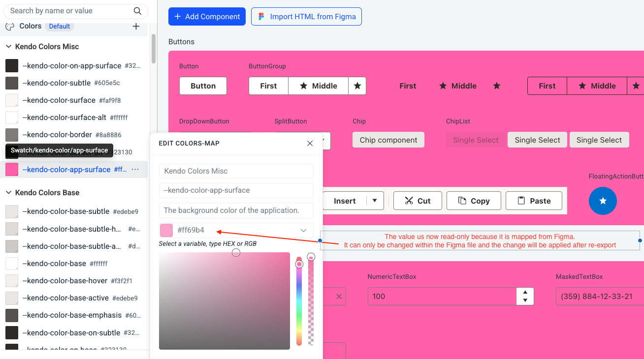Click the Figma logo on the import button

(260, 16)
